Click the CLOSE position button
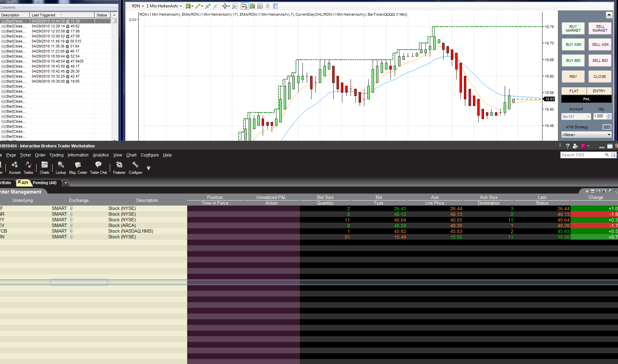Screen dimensions: 618x364 [600, 77]
